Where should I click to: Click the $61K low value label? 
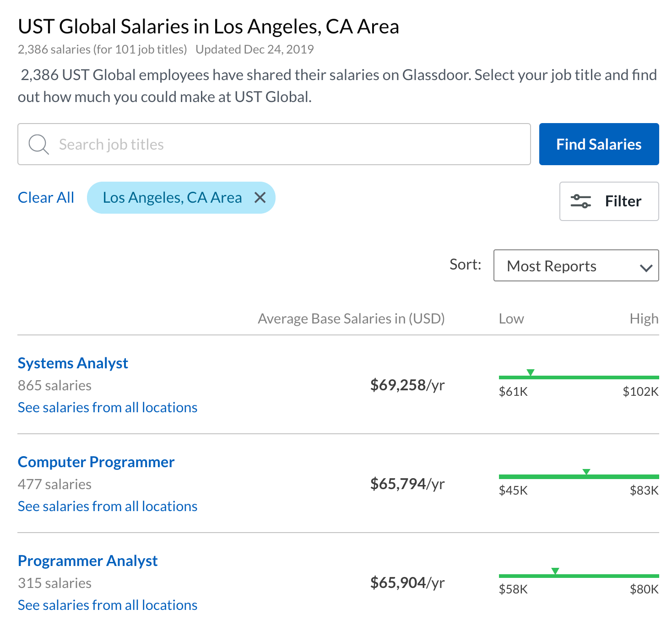pyautogui.click(x=513, y=392)
